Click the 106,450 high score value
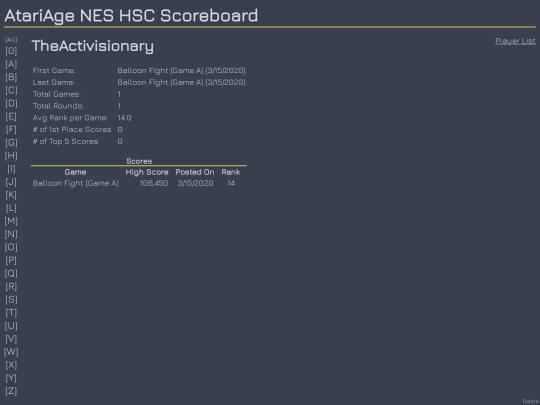Viewport: 540px width, 405px height. 154,183
